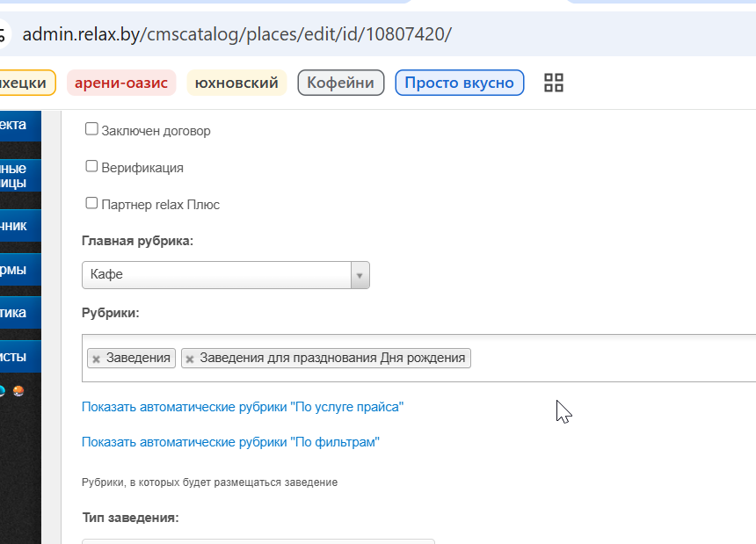Click the "Заведения" tag text
Screen dimensions: 756x544
click(x=138, y=358)
